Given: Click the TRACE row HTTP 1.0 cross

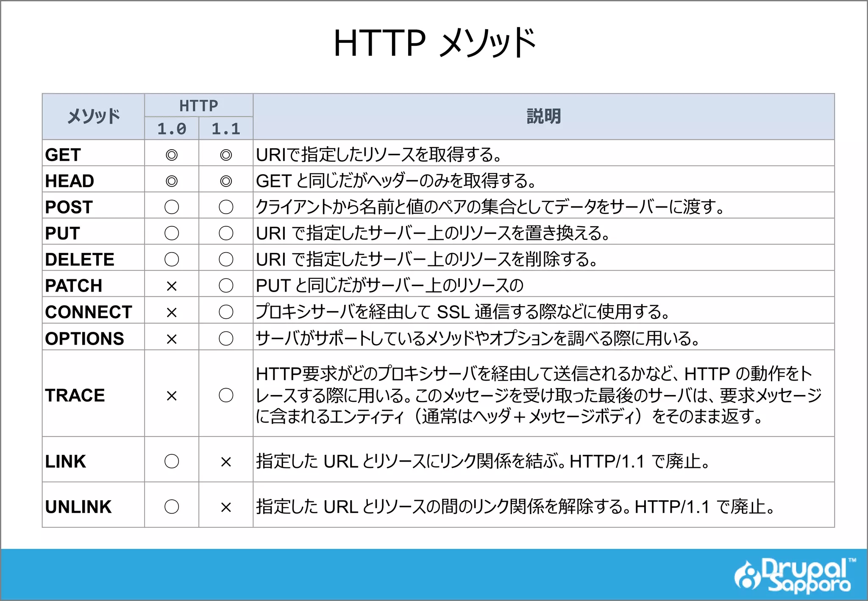Looking at the screenshot, I should (x=172, y=396).
